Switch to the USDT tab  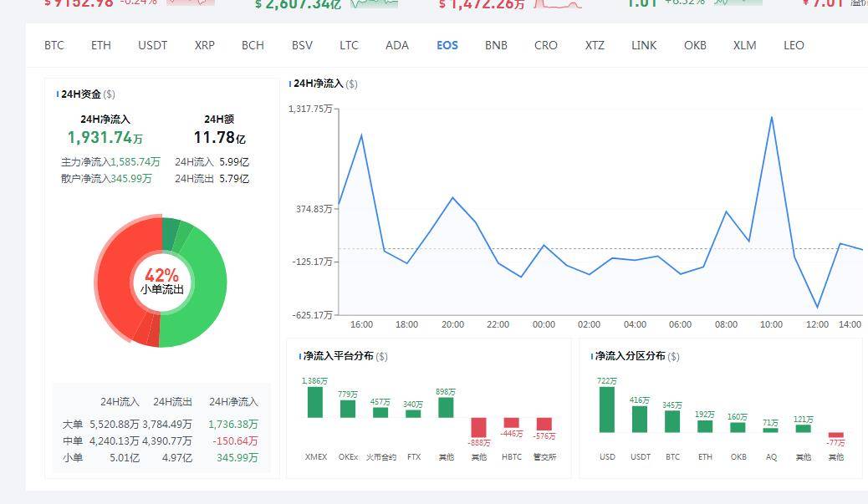click(153, 45)
